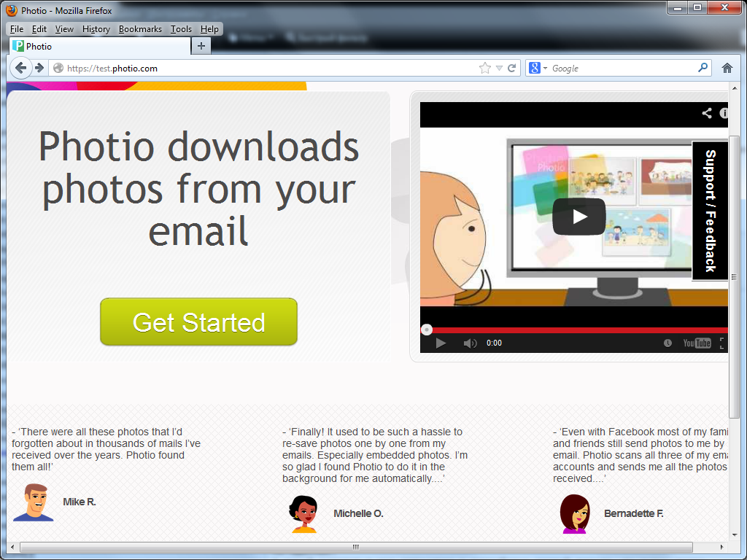This screenshot has width=747, height=560.
Task: Open the search engine selector dropdown arrow
Action: point(545,68)
